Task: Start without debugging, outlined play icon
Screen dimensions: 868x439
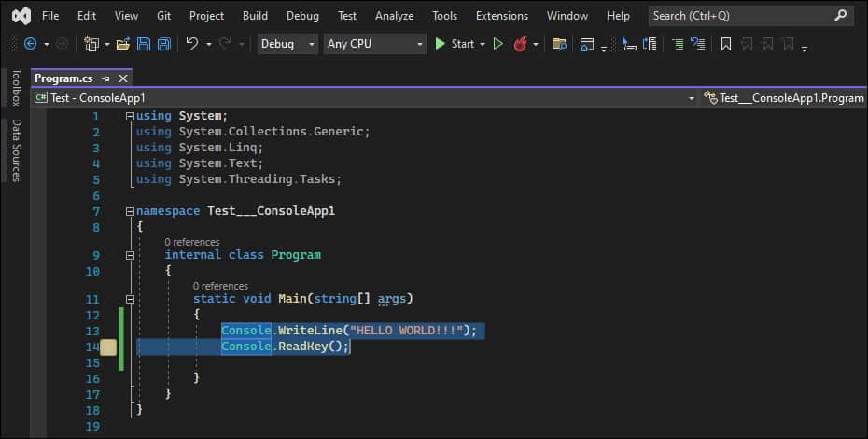Action: point(498,44)
